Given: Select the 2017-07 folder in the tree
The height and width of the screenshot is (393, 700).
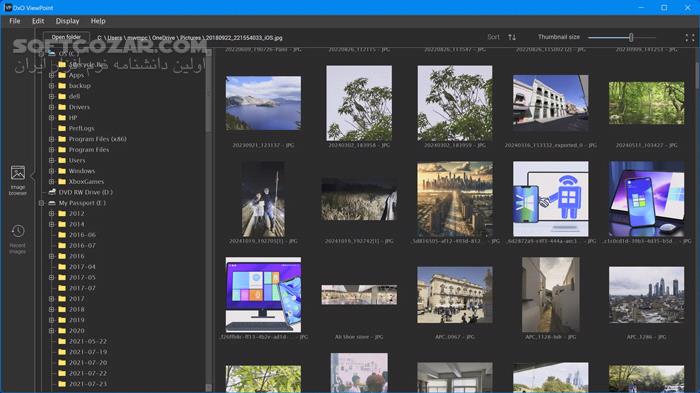Looking at the screenshot, I should click(x=82, y=288).
